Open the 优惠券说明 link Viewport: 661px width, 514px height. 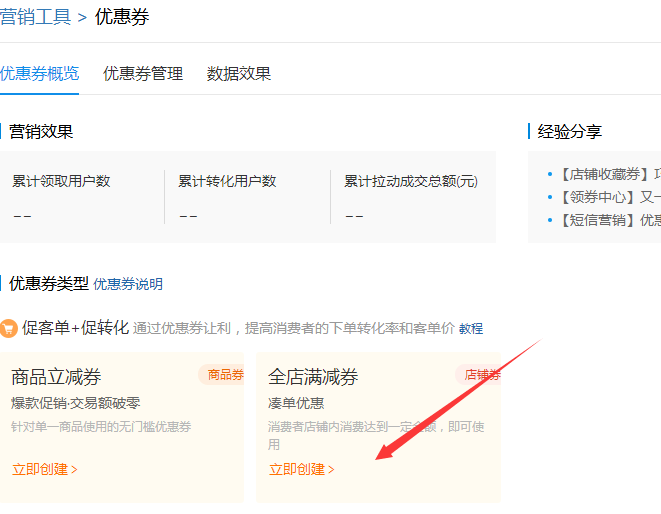(128, 284)
